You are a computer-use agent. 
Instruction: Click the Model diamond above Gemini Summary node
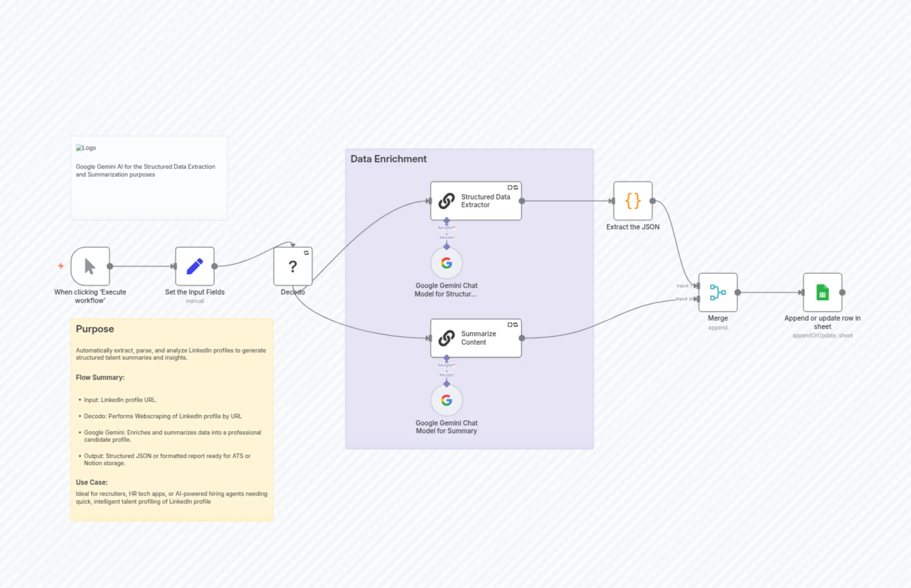coord(446,384)
